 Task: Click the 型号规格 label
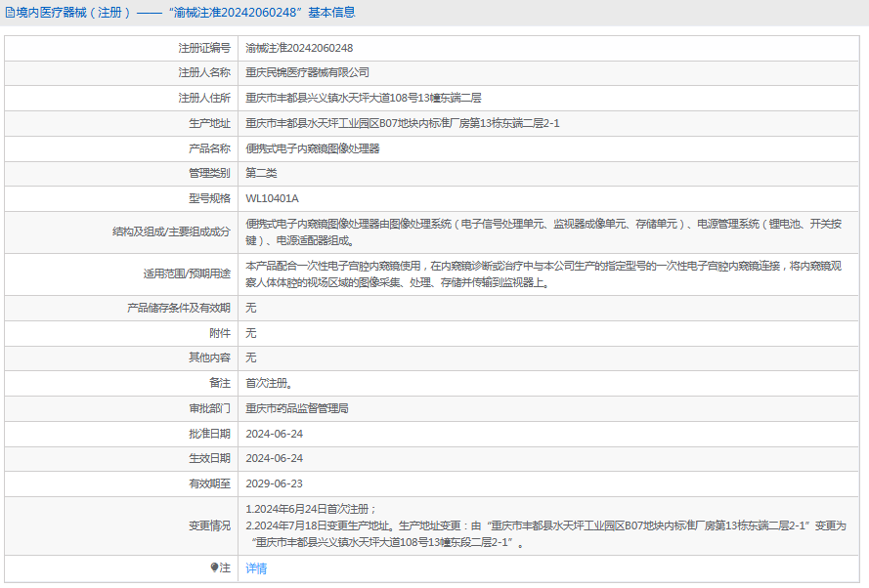[x=209, y=198]
